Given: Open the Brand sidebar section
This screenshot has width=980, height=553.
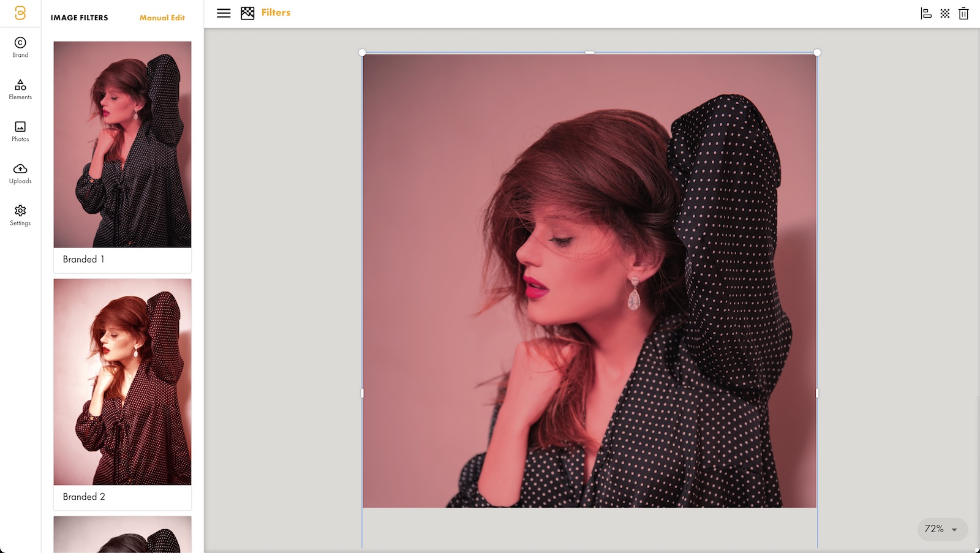Looking at the screenshot, I should click(x=20, y=47).
